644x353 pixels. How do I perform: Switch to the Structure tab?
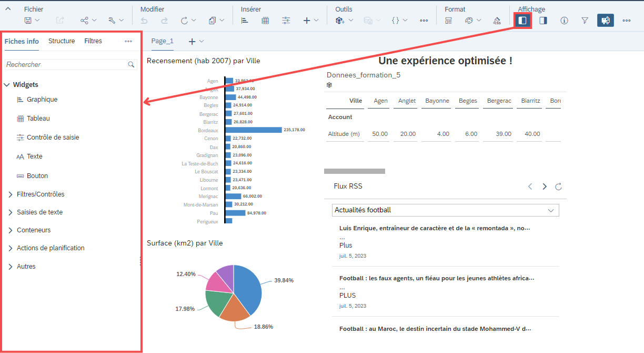(62, 41)
